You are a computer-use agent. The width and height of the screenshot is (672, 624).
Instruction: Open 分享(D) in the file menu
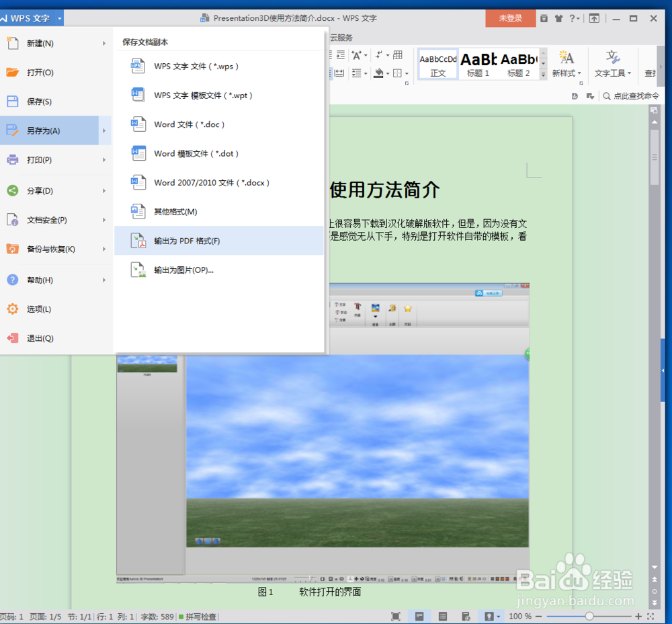56,190
